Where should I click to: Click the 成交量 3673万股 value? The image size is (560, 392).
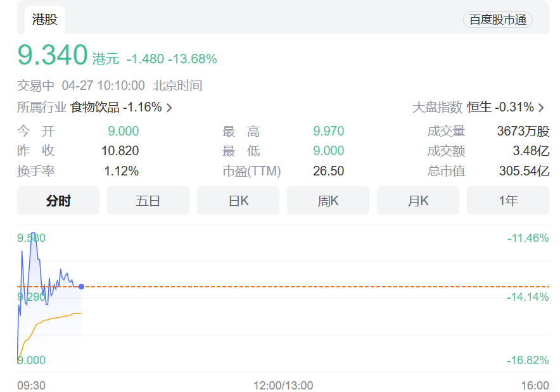[x=523, y=132]
